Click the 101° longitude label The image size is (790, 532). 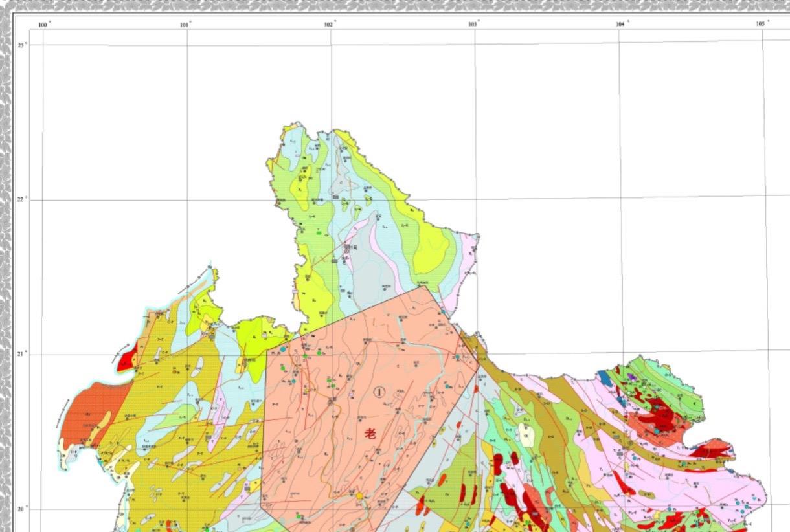(185, 25)
